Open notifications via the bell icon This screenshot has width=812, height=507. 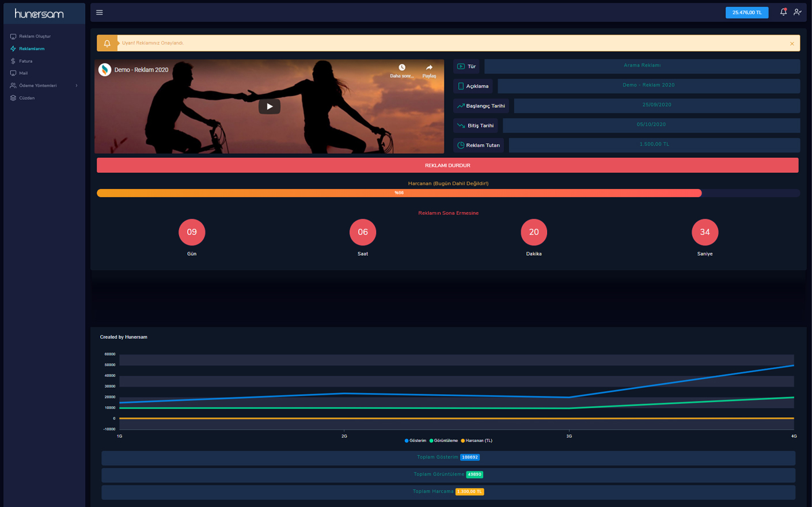point(783,12)
